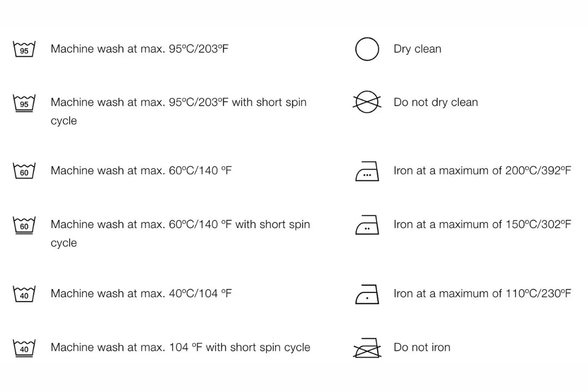This screenshot has width=588, height=392.
Task: Select 'Iron at a maximum of 110°C/230°F' text
Action: [482, 293]
